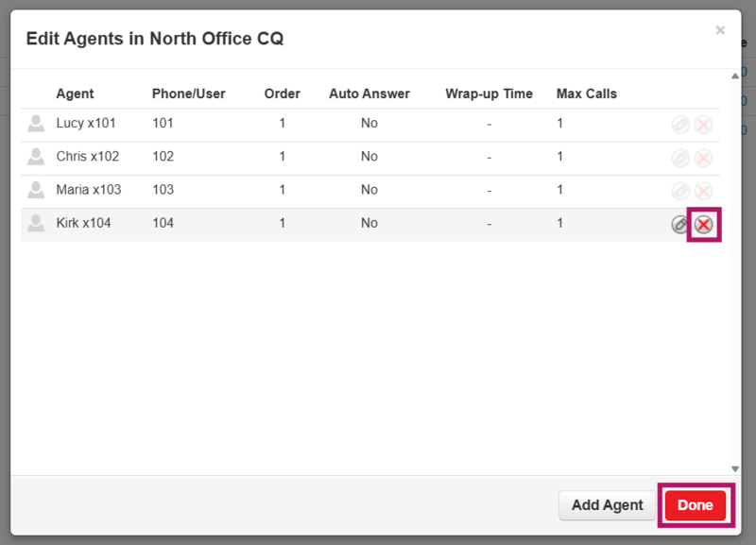Click the Agent column header
The height and width of the screenshot is (545, 756).
(75, 94)
